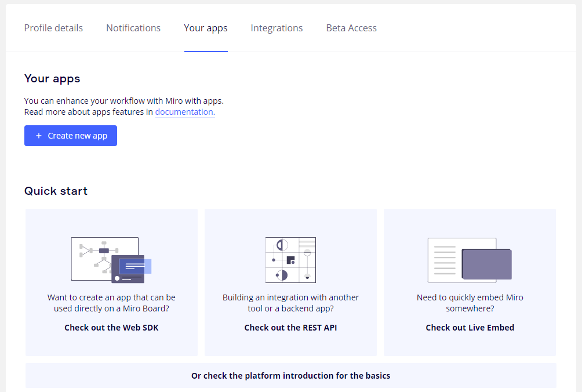Open the platform introduction banner
Viewport: 582px width, 392px height.
(x=290, y=376)
